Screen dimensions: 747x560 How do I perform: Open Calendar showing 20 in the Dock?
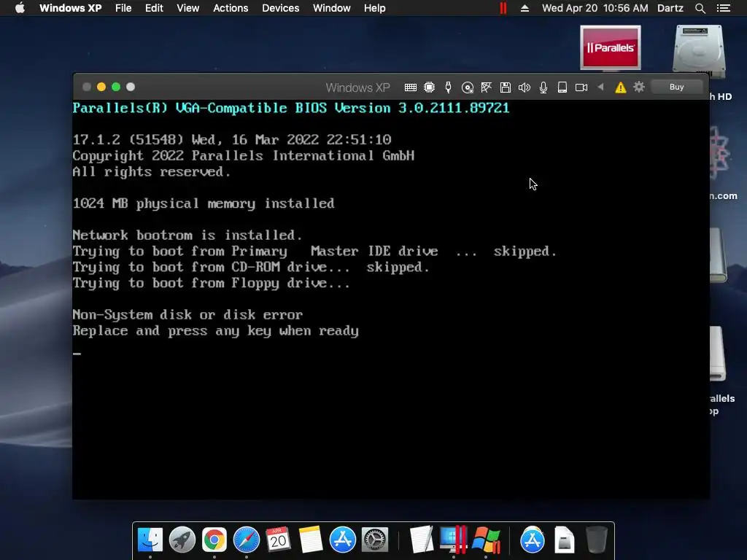tap(278, 540)
